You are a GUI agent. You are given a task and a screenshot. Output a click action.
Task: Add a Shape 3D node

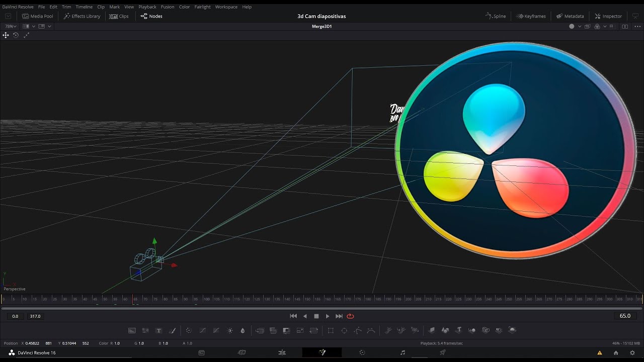click(x=445, y=330)
